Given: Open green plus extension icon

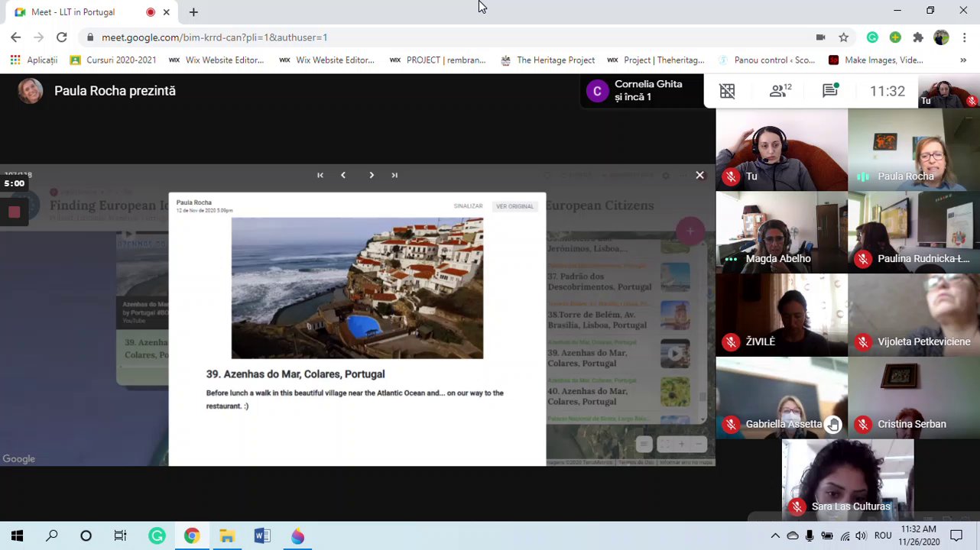Looking at the screenshot, I should pyautogui.click(x=895, y=37).
